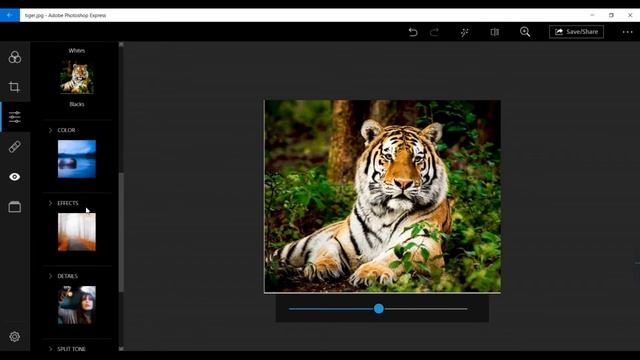Choose the Red Eye tool

[x=15, y=177]
